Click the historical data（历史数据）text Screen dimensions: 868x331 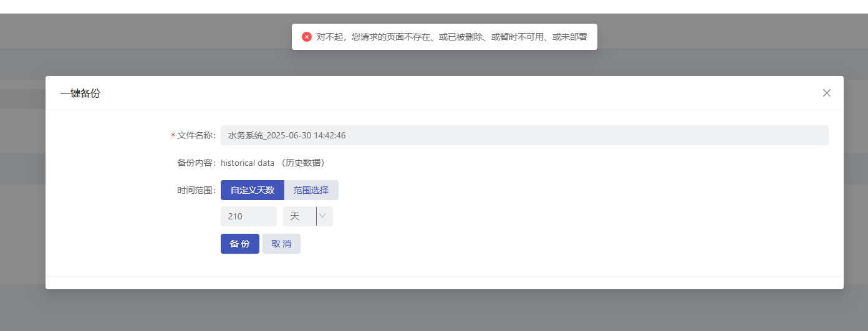(272, 163)
